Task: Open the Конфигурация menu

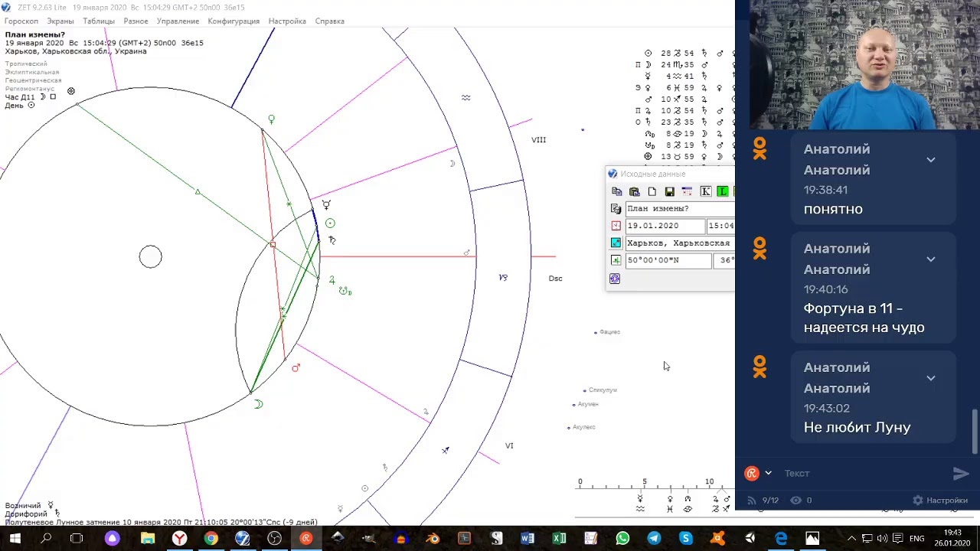Action: pyautogui.click(x=234, y=21)
